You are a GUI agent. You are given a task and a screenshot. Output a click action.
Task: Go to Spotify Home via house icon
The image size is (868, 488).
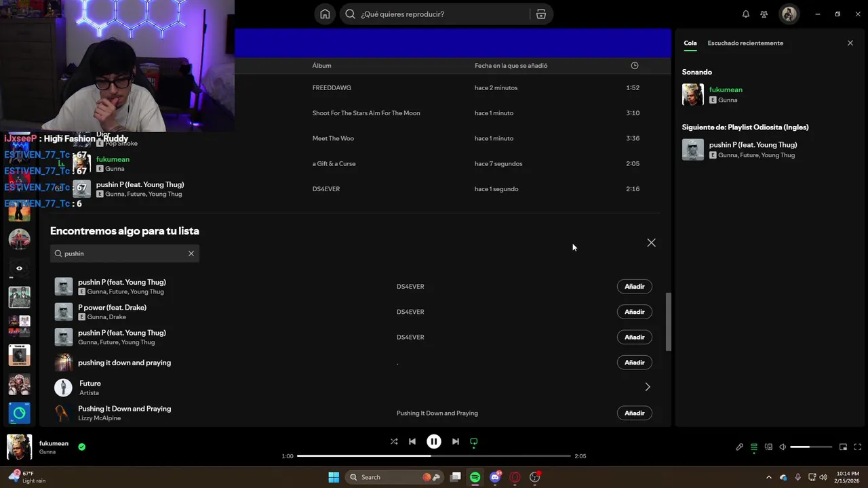tap(325, 14)
